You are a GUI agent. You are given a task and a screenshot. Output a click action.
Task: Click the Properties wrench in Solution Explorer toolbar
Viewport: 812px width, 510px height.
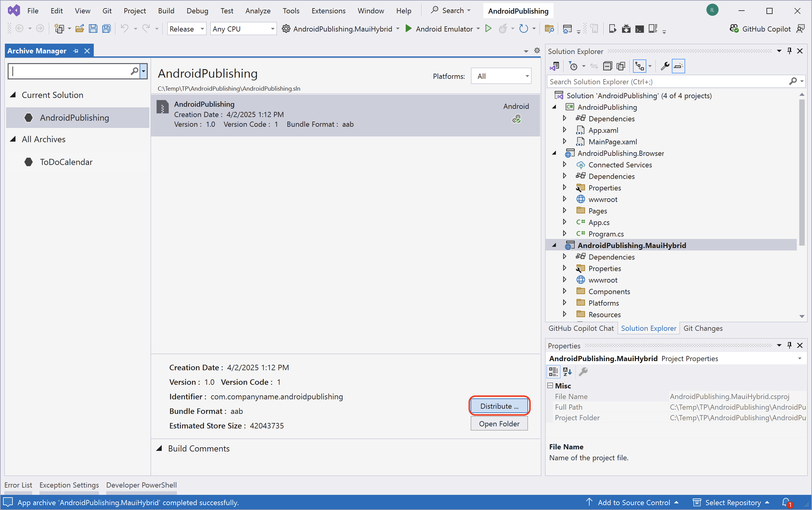pos(665,66)
